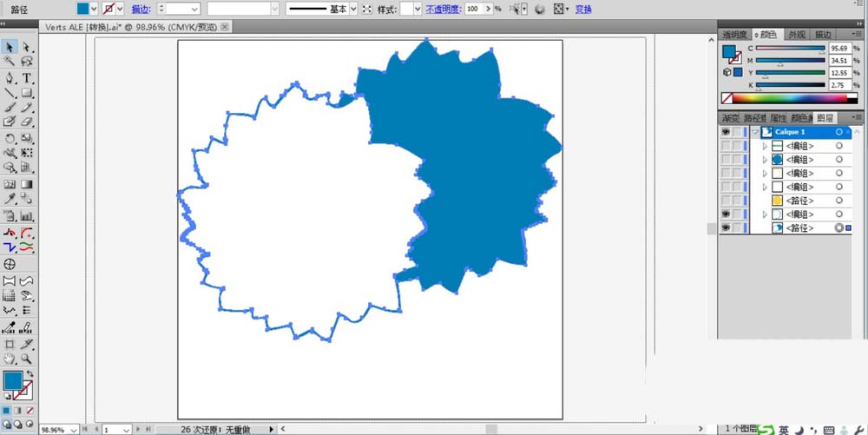Viewport: 868px width, 435px height.
Task: Switch to the 外观 panel tab
Action: tap(797, 35)
